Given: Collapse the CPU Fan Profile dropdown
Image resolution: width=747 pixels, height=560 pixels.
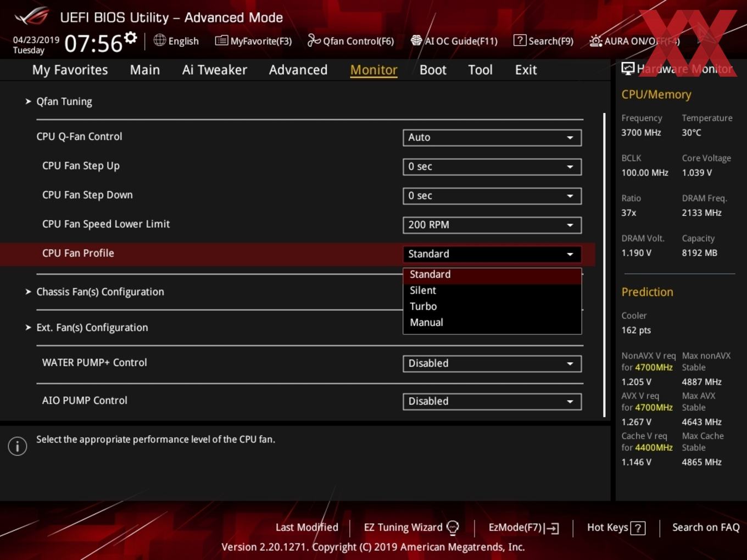Looking at the screenshot, I should (x=492, y=254).
